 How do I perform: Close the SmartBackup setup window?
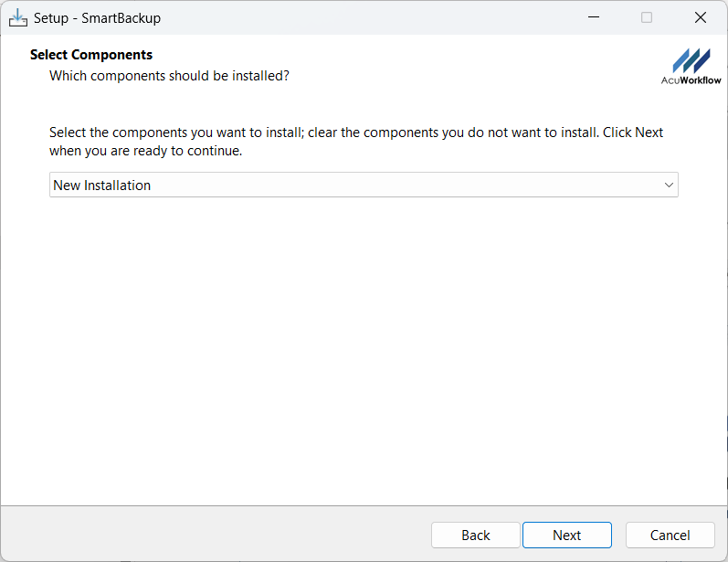point(701,17)
